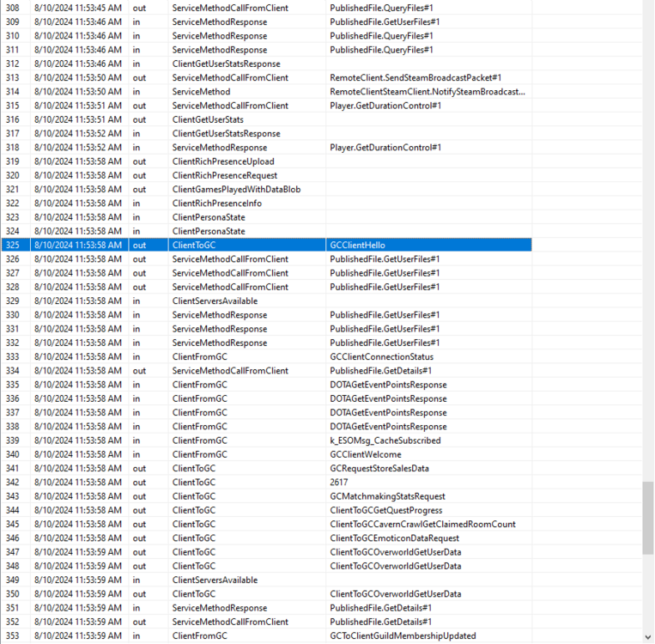Click the vertical scrollbar thumb
This screenshot has width=655, height=644.
[x=647, y=507]
